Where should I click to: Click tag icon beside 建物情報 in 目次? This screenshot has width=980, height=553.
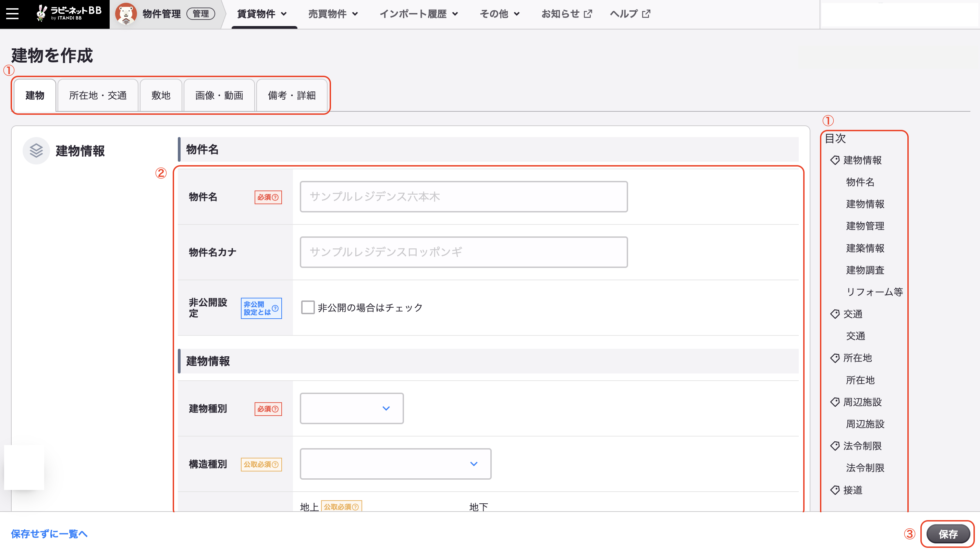835,160
